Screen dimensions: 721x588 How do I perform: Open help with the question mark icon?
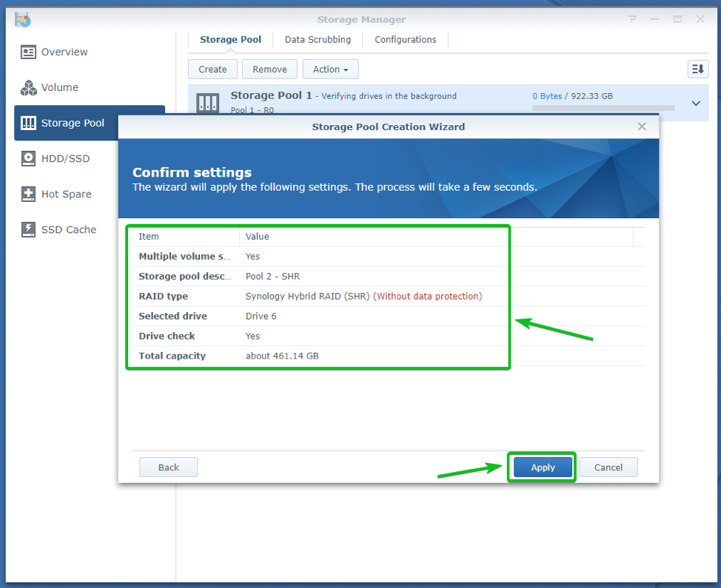[633, 19]
